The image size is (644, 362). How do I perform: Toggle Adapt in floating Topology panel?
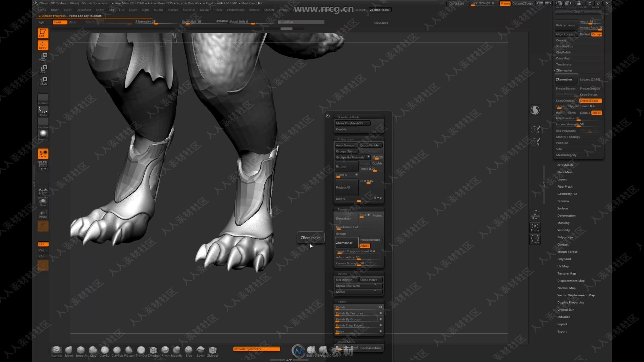(365, 246)
